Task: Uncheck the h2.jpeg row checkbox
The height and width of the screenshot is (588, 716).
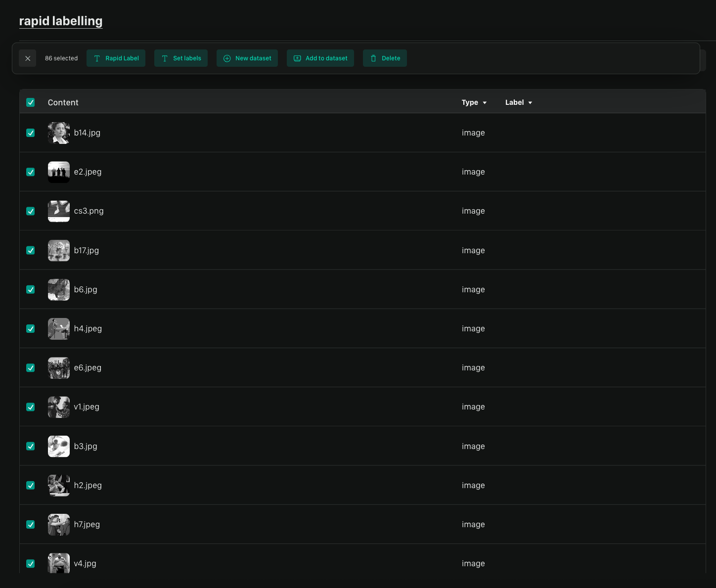Action: [x=31, y=485]
